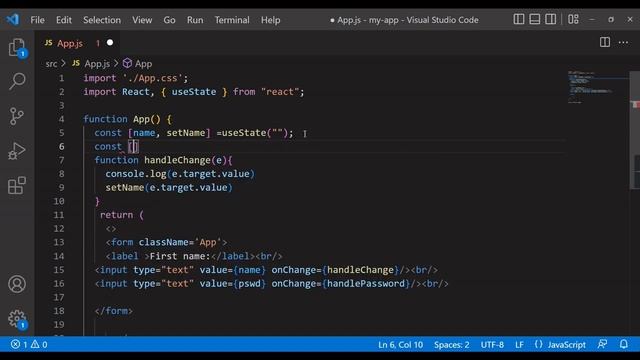This screenshot has height=360, width=640.
Task: Open the Terminal menu
Action: [x=232, y=20]
